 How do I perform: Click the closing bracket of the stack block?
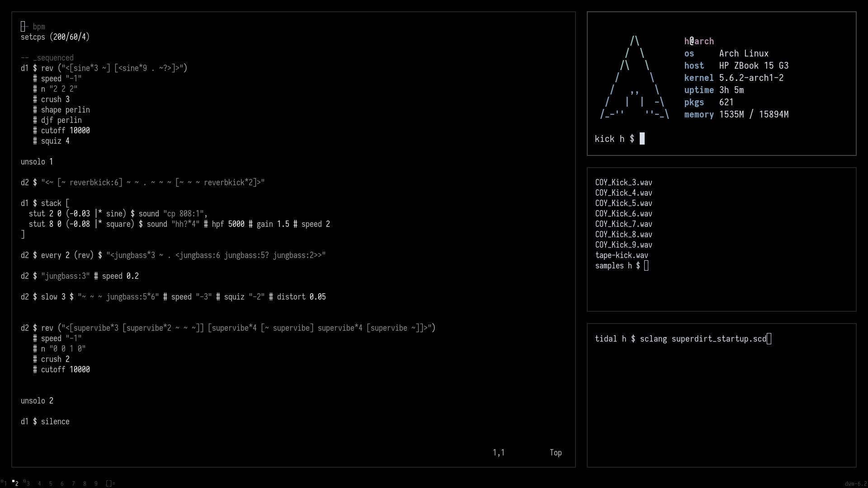tap(23, 234)
